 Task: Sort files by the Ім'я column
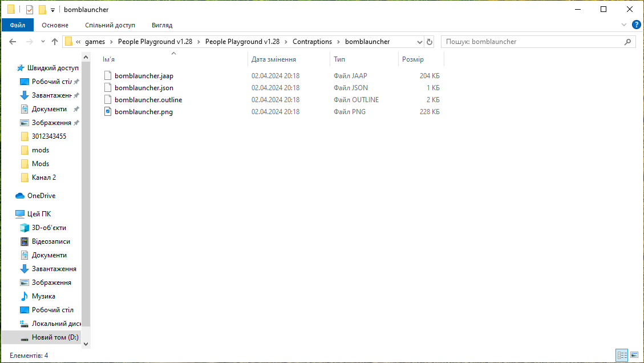[174, 59]
